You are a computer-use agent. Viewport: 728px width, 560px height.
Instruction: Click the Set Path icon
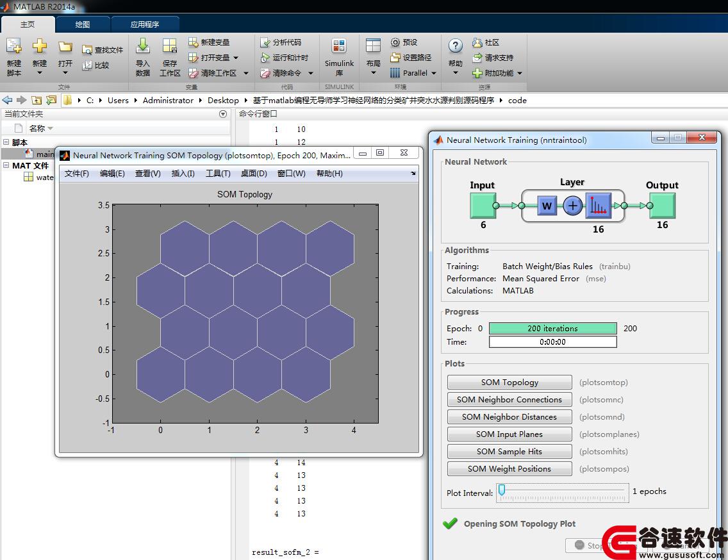click(395, 58)
